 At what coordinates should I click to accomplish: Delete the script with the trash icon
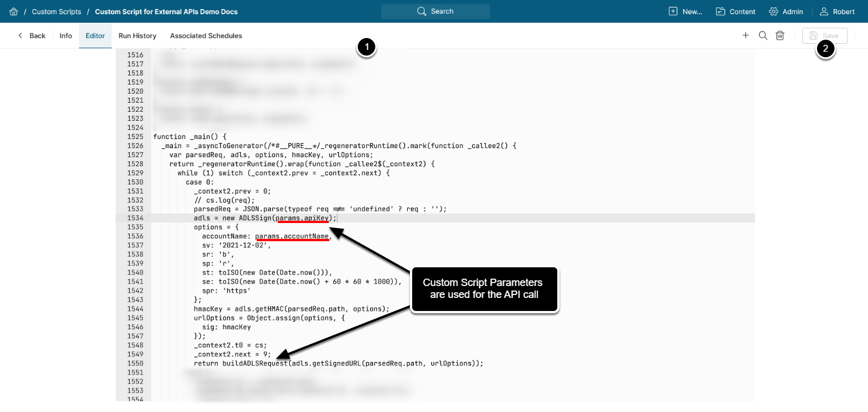coord(780,36)
